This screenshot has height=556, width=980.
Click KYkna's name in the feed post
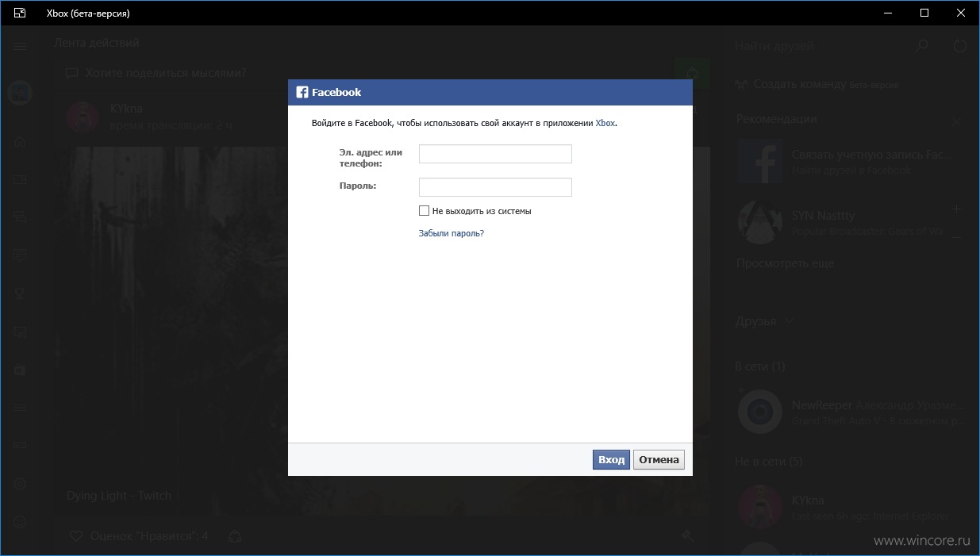127,108
